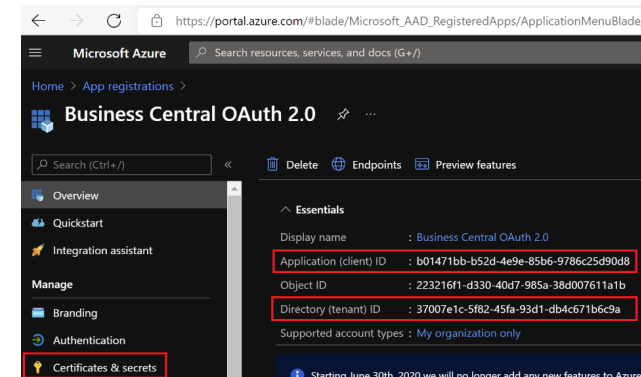Collapse the Essentials section
Image resolution: width=641 pixels, height=377 pixels.
click(x=285, y=210)
